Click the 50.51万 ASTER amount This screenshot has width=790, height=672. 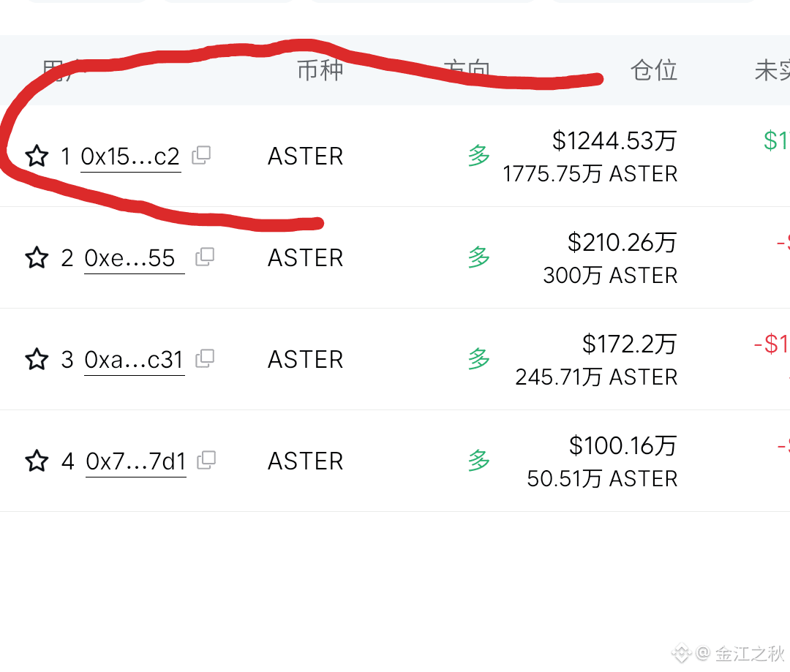tap(602, 478)
